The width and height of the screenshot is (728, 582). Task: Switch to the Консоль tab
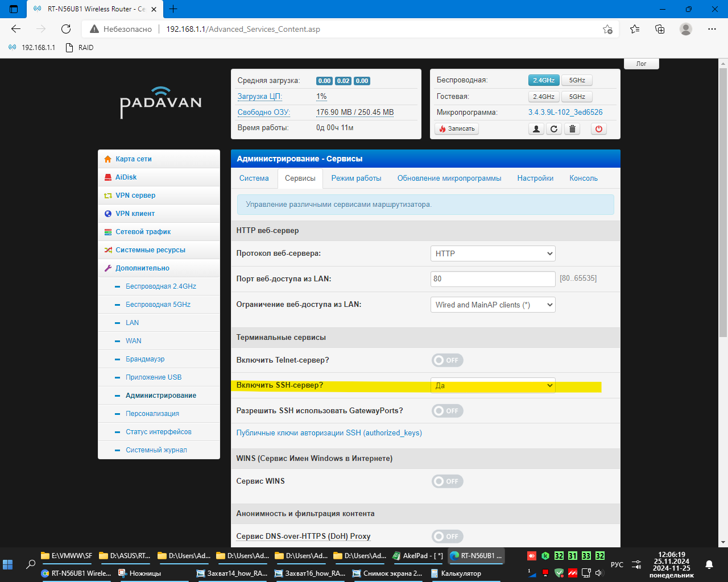click(583, 178)
